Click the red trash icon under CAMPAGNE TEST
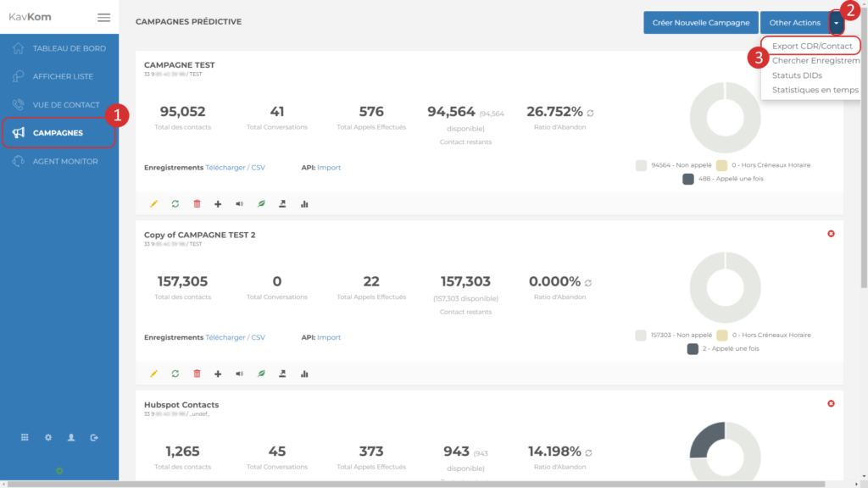868x488 pixels. (x=197, y=204)
